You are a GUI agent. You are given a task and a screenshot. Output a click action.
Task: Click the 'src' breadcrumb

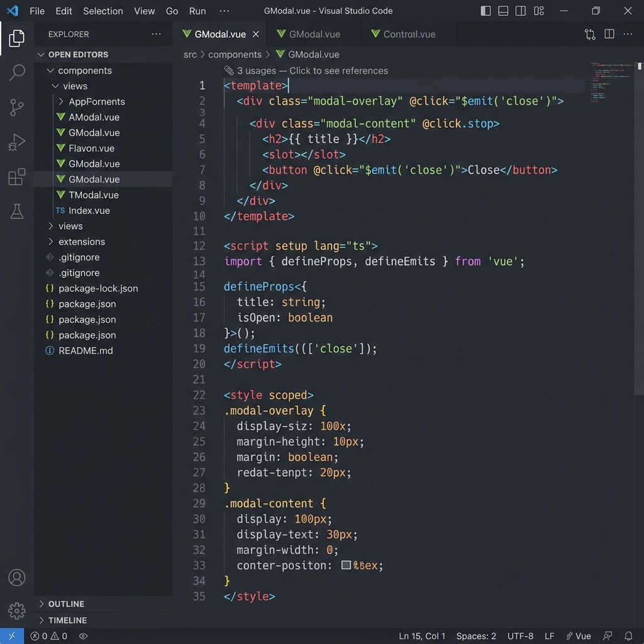click(190, 55)
